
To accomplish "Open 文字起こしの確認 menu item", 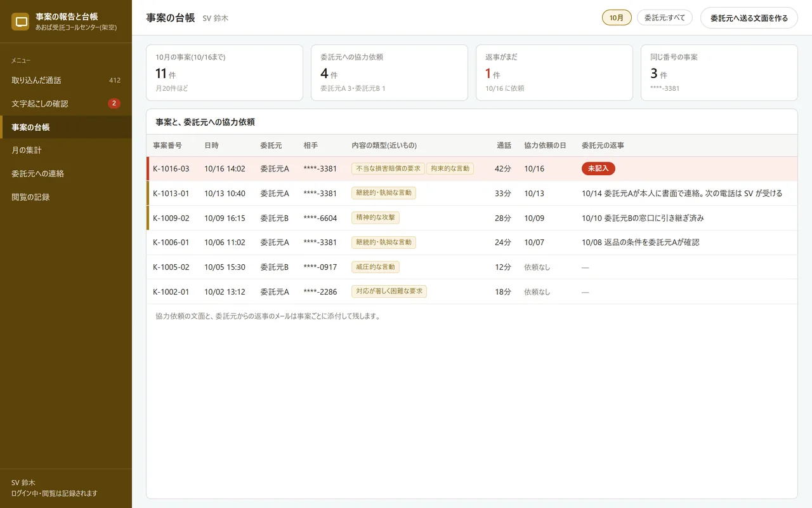I will 66,104.
